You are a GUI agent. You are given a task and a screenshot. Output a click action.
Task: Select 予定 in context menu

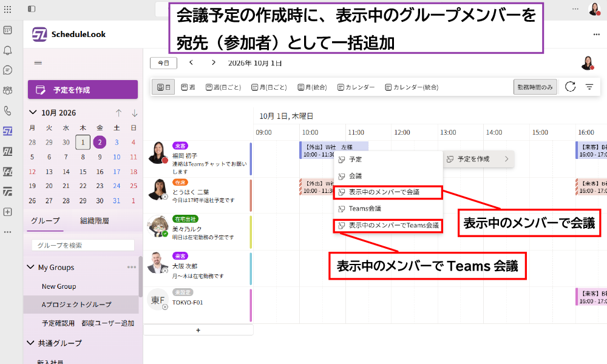point(388,160)
